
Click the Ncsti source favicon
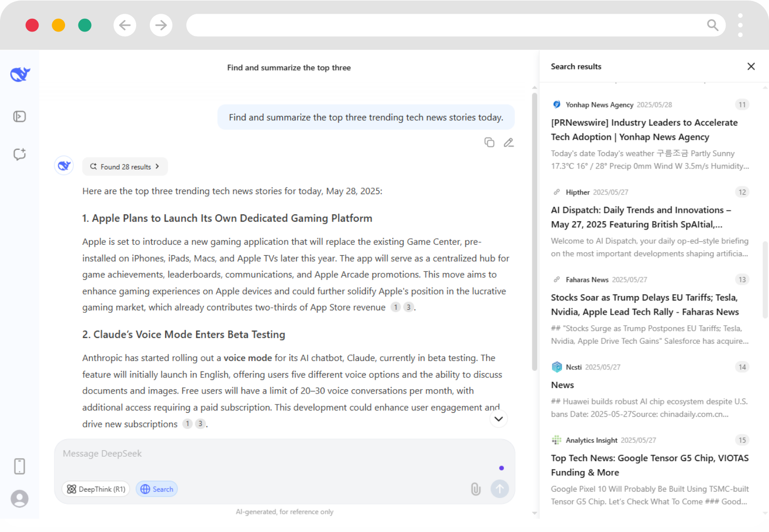[x=557, y=367]
